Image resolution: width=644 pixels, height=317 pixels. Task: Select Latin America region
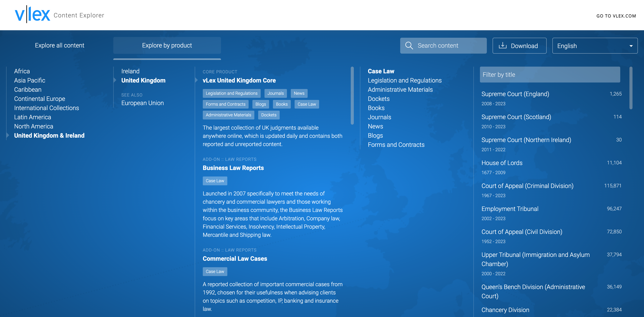coord(33,117)
